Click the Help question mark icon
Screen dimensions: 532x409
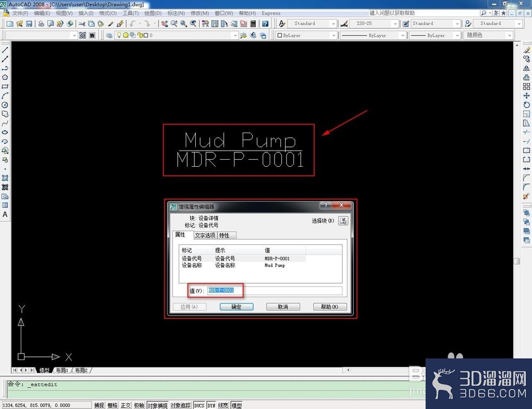265,24
